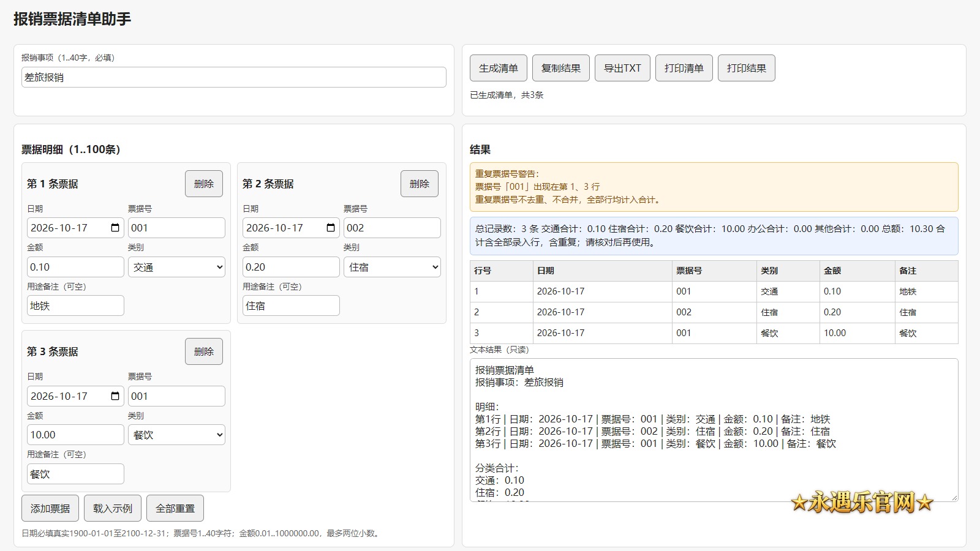The width and height of the screenshot is (980, 551).
Task: Reset everything with 全部重置 button
Action: click(x=175, y=508)
